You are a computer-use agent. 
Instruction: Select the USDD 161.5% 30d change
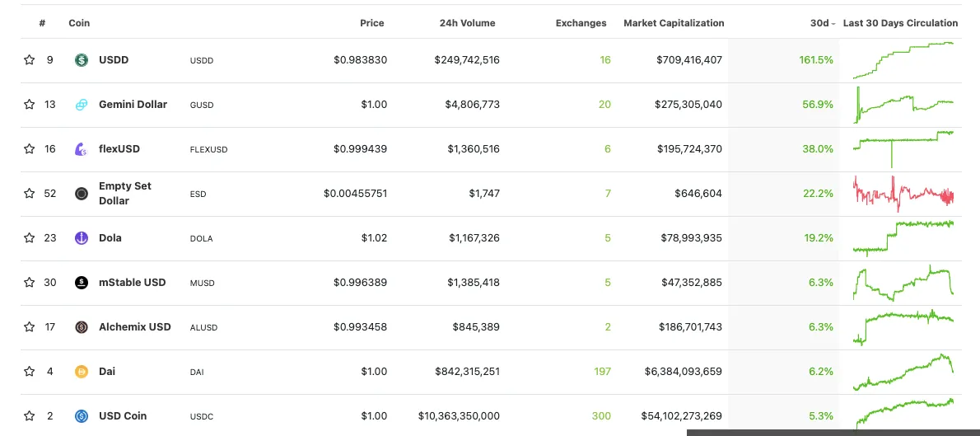click(x=815, y=60)
